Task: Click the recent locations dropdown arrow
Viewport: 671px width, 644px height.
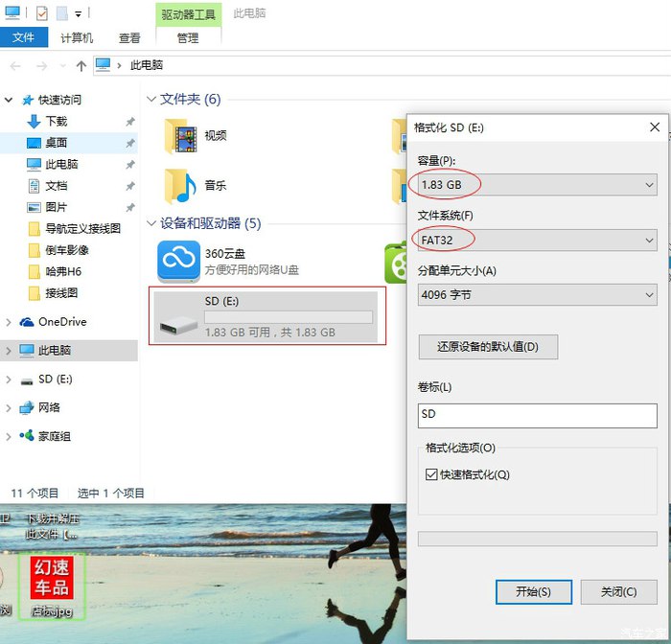Action: click(x=63, y=66)
